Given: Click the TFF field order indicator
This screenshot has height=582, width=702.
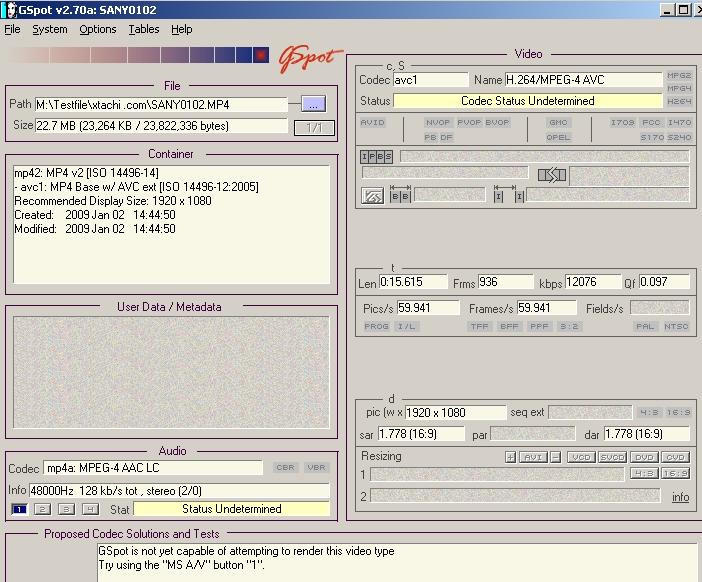Looking at the screenshot, I should pyautogui.click(x=479, y=326).
